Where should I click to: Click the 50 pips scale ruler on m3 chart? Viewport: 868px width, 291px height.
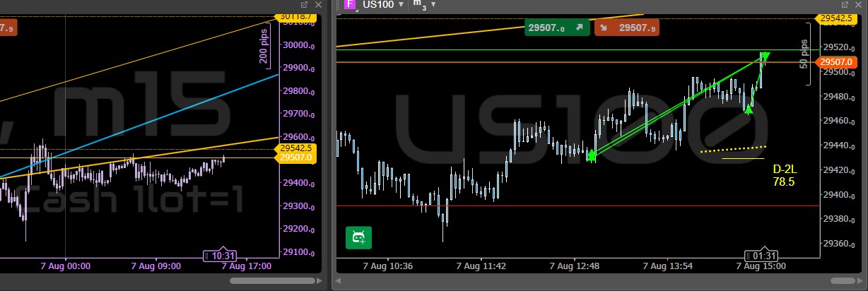click(x=805, y=54)
